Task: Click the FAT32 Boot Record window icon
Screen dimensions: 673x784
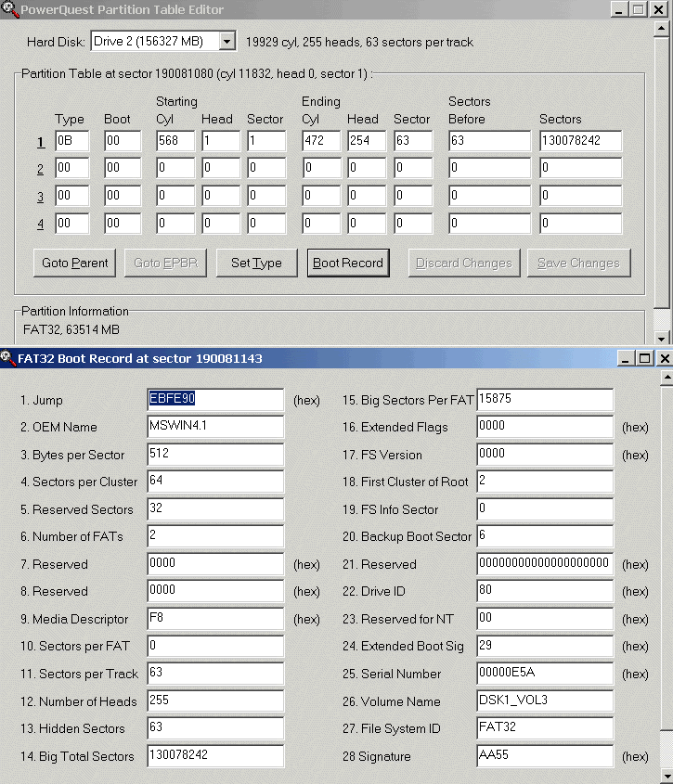Action: [x=8, y=358]
